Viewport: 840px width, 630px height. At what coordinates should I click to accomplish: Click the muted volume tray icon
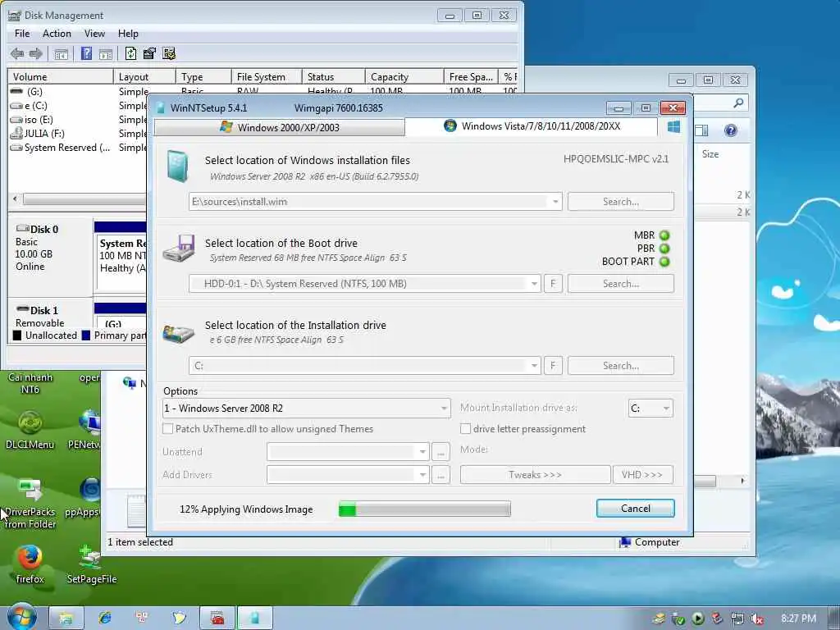tap(756, 619)
